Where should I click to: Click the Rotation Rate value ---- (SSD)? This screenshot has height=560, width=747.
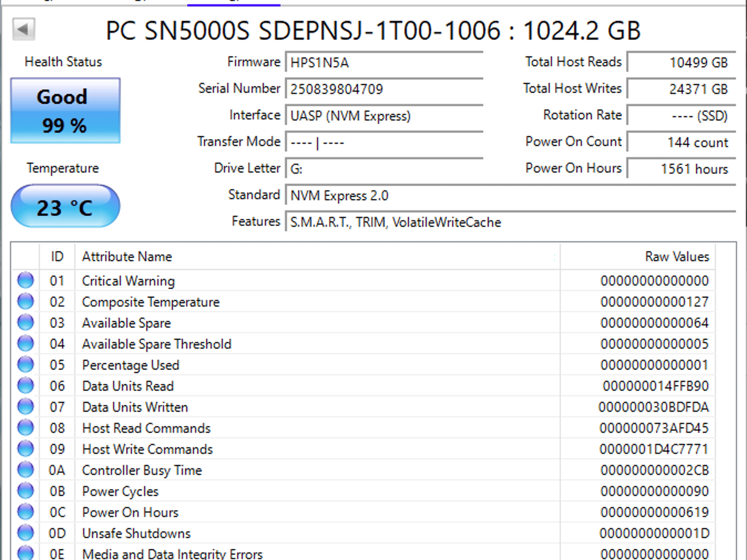tap(681, 116)
